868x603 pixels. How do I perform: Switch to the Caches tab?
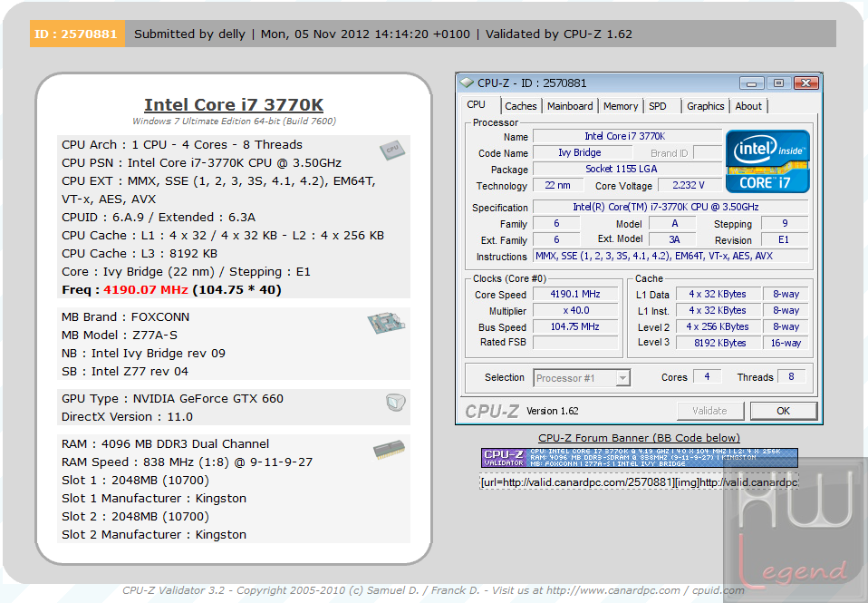click(520, 106)
